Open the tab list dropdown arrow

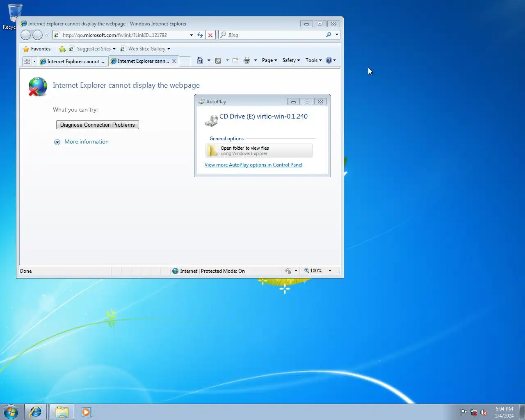tap(34, 61)
